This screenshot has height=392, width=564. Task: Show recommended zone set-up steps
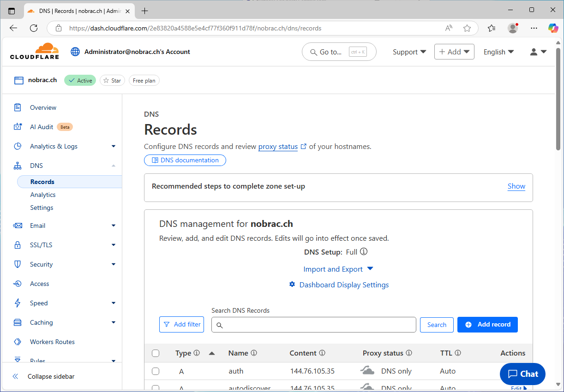point(516,186)
